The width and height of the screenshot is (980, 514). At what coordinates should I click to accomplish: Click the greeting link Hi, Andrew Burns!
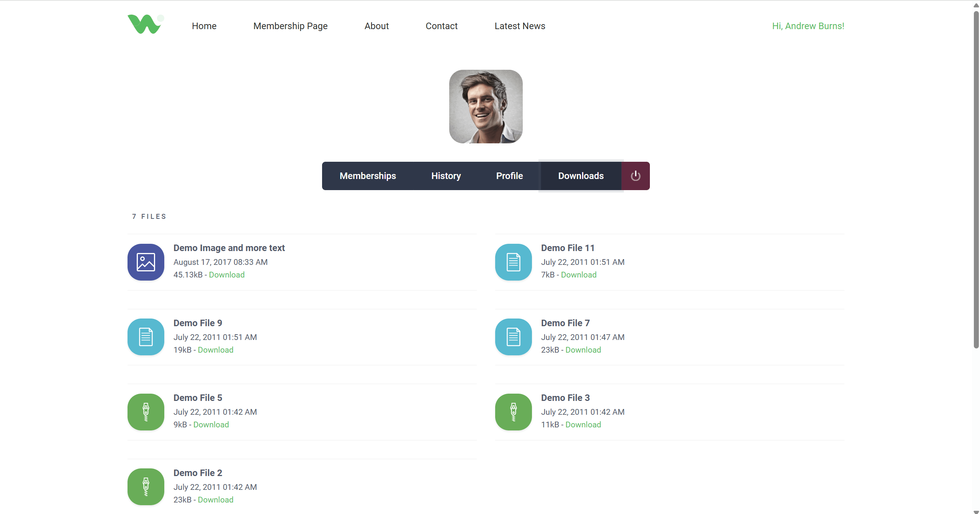tap(808, 26)
